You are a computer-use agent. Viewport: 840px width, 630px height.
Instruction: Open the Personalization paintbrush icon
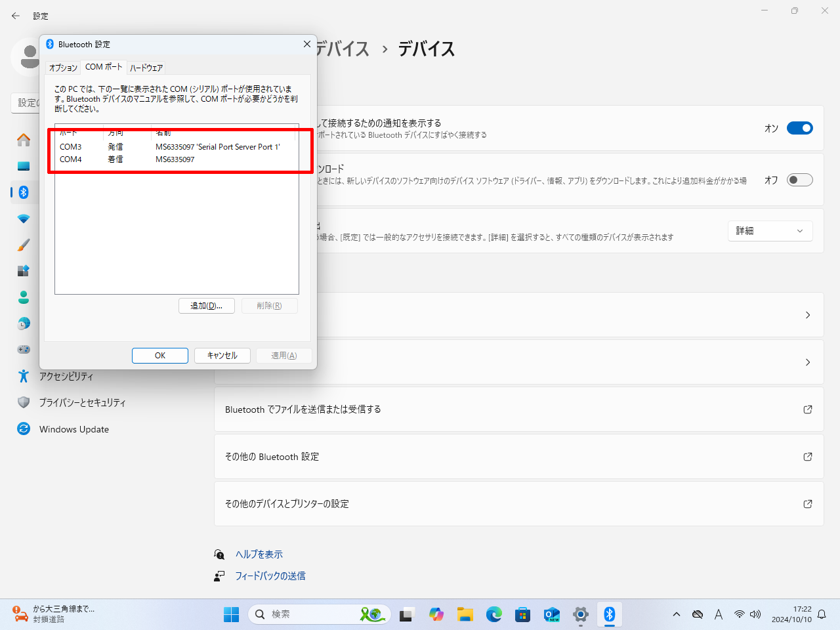pos(24,245)
